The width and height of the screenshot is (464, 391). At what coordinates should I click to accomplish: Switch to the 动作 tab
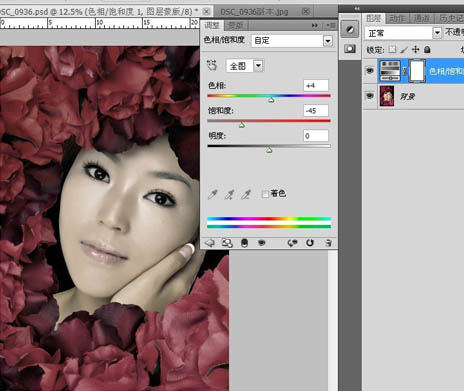[397, 18]
